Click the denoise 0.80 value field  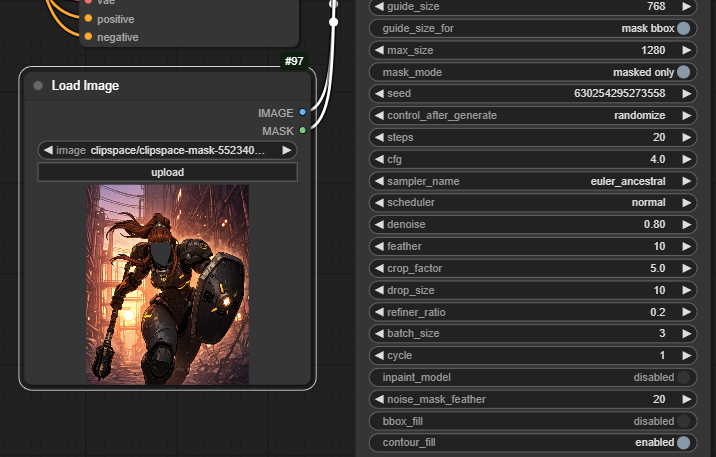click(x=533, y=225)
